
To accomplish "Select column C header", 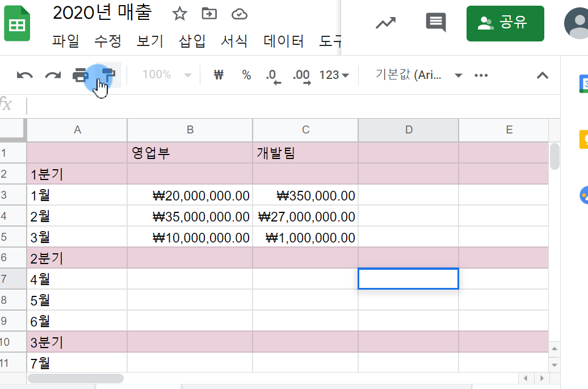I will (x=305, y=130).
